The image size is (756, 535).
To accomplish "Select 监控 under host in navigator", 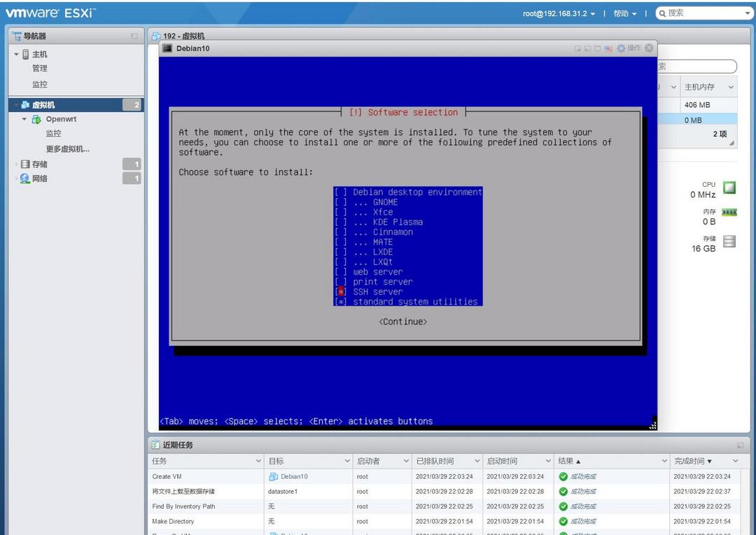I will [x=40, y=85].
